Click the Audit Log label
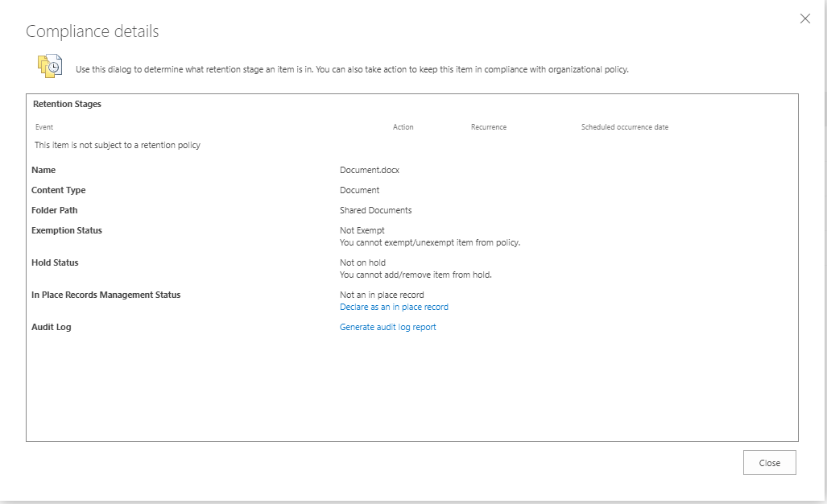The image size is (827, 504). [52, 327]
